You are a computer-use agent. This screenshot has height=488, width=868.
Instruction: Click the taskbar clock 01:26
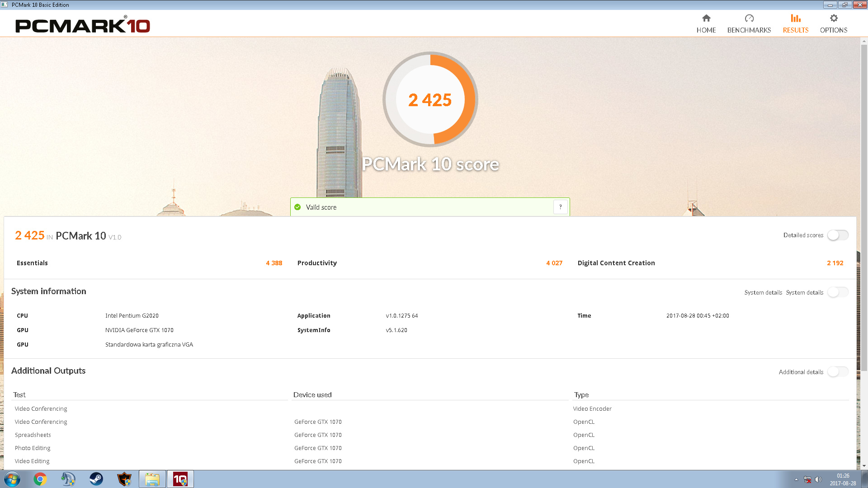pyautogui.click(x=843, y=476)
